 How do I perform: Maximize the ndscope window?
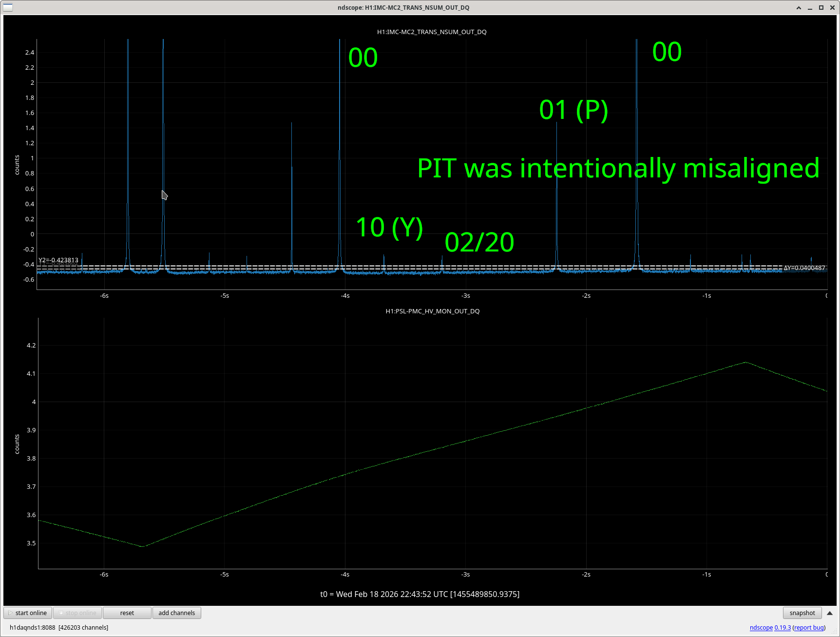(x=821, y=8)
